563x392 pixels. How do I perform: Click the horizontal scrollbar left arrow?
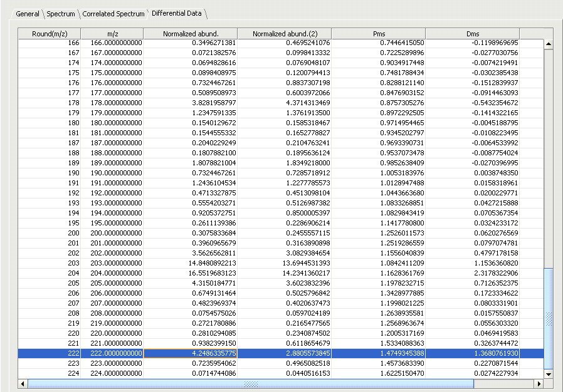[x=23, y=383]
